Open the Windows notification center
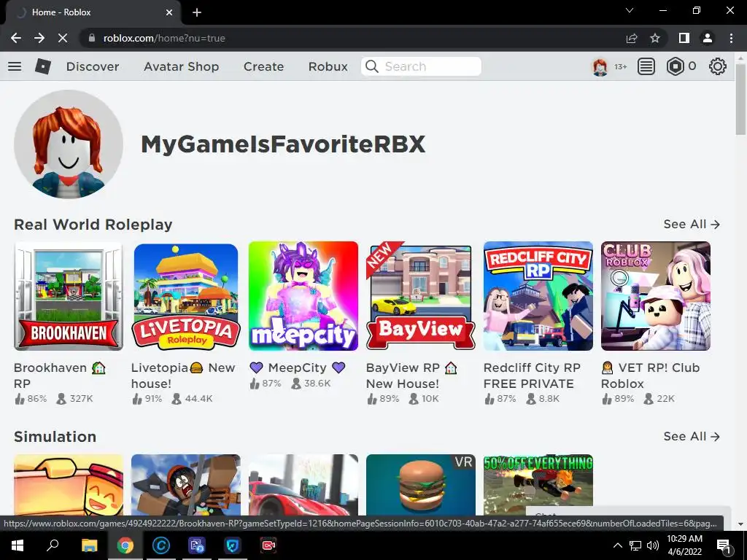 pos(724,545)
